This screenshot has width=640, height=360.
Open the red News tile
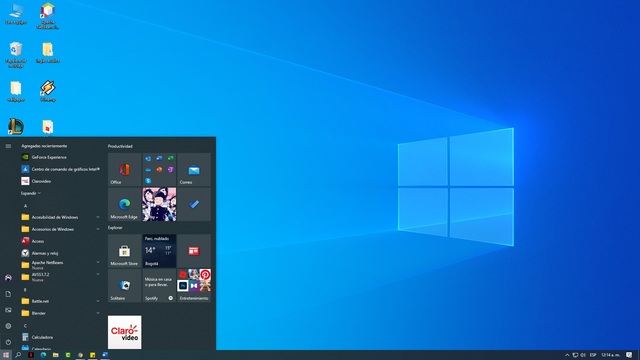tap(194, 251)
